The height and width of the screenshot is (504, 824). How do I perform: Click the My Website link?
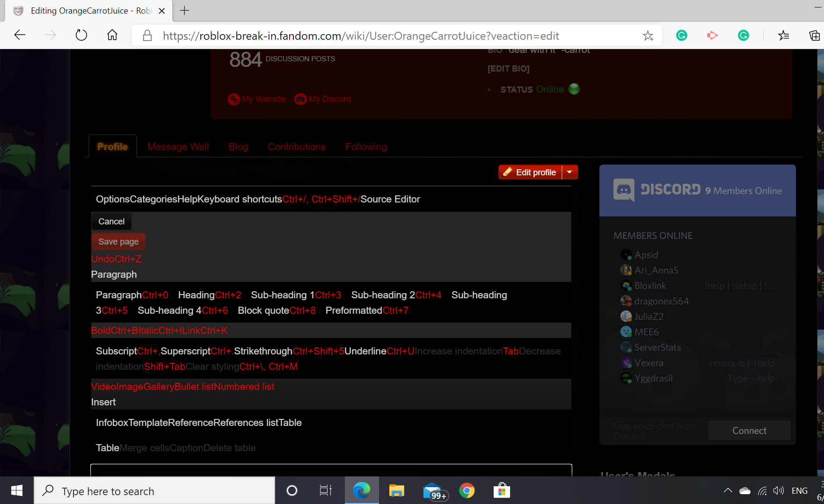(x=257, y=99)
